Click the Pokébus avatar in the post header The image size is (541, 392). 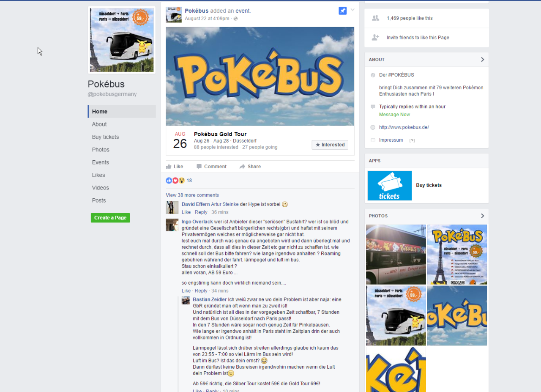tap(174, 15)
